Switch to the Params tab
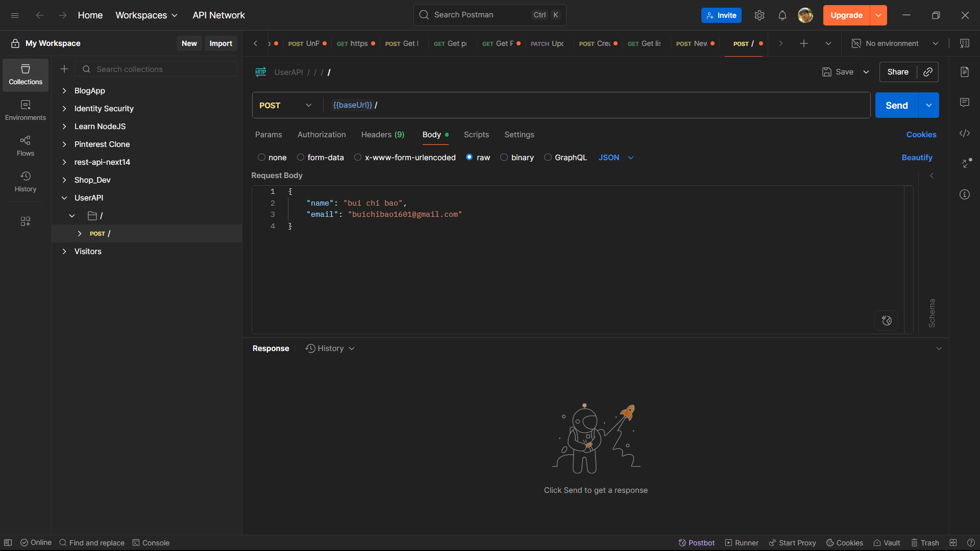This screenshot has height=551, width=980. 268,135
